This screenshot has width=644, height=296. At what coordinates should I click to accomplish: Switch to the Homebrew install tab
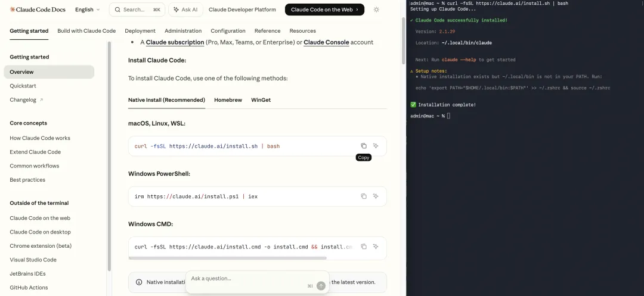228,100
